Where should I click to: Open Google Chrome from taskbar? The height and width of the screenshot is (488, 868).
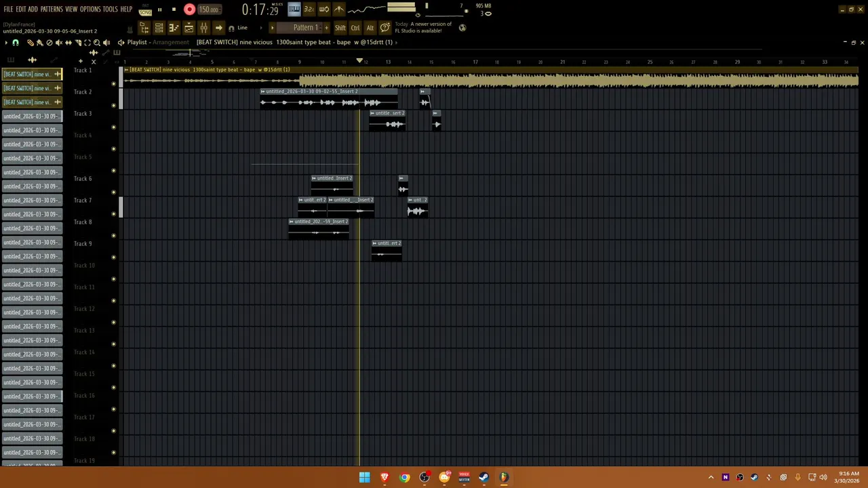coord(404,477)
